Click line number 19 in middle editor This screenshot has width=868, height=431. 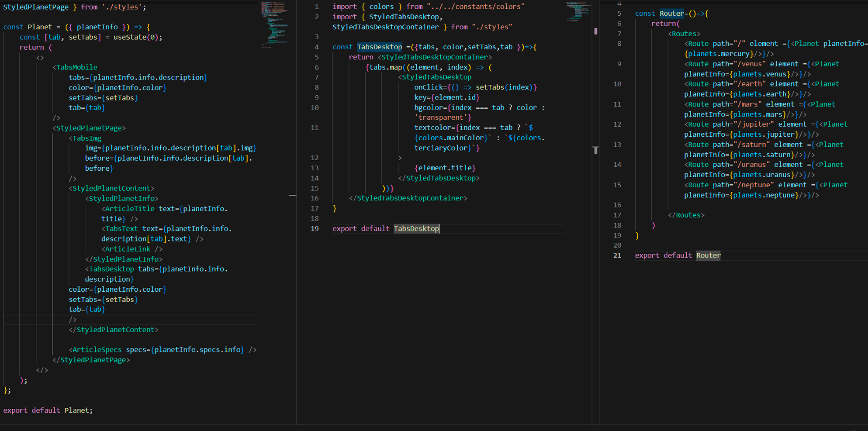pos(315,228)
